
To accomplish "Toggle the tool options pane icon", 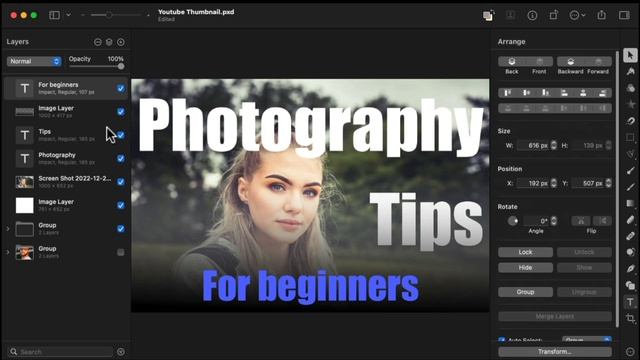I will [624, 15].
